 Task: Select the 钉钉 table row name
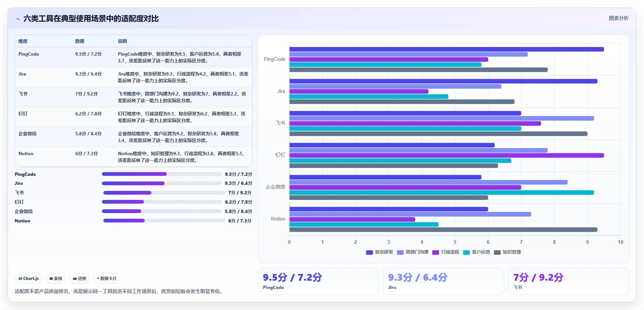point(23,114)
